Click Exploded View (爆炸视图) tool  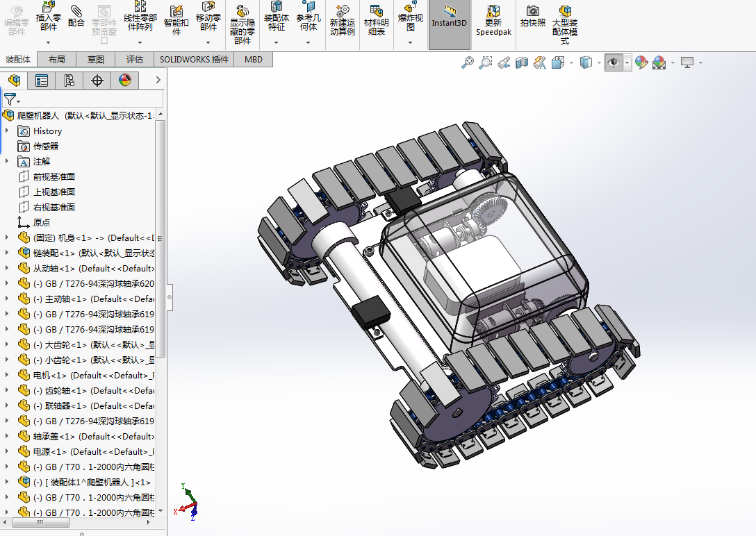410,17
